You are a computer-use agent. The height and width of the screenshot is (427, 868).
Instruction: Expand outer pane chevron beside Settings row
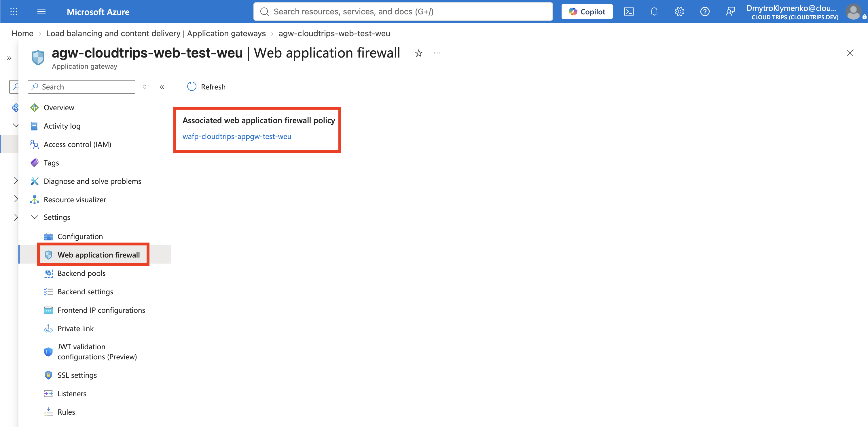click(16, 217)
